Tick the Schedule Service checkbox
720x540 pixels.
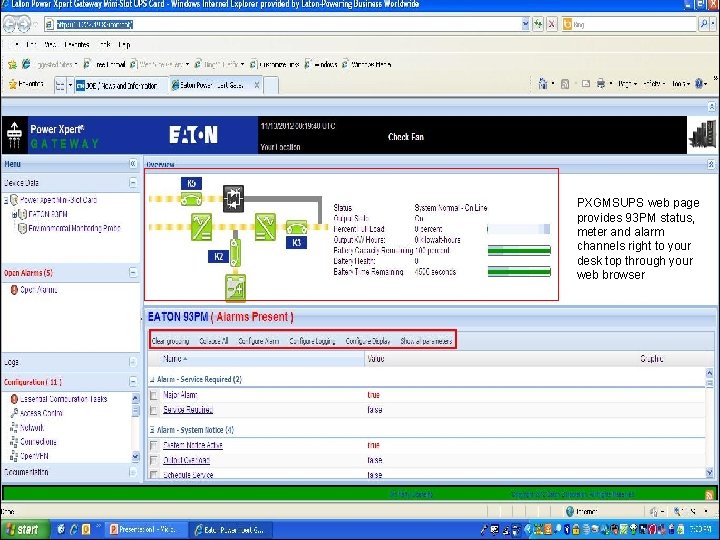click(x=154, y=474)
